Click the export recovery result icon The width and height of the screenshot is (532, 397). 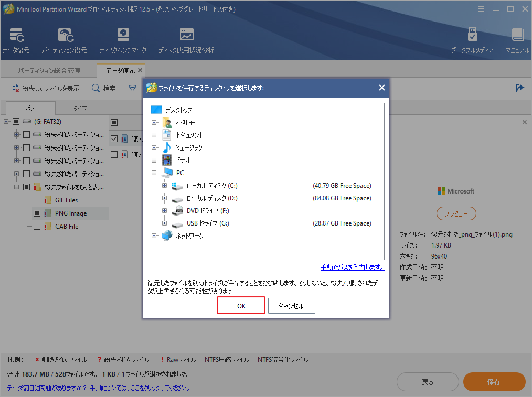(520, 89)
